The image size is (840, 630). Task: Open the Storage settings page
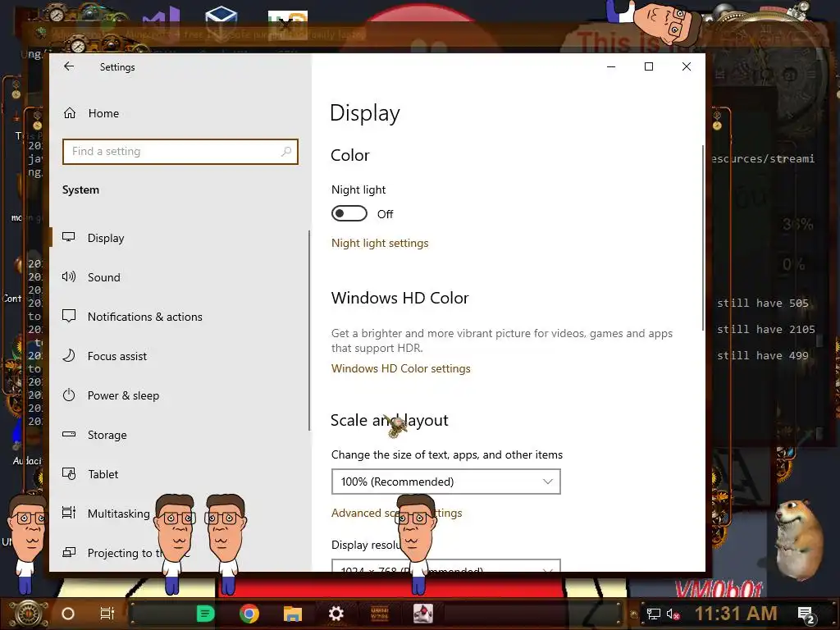pyautogui.click(x=95, y=435)
